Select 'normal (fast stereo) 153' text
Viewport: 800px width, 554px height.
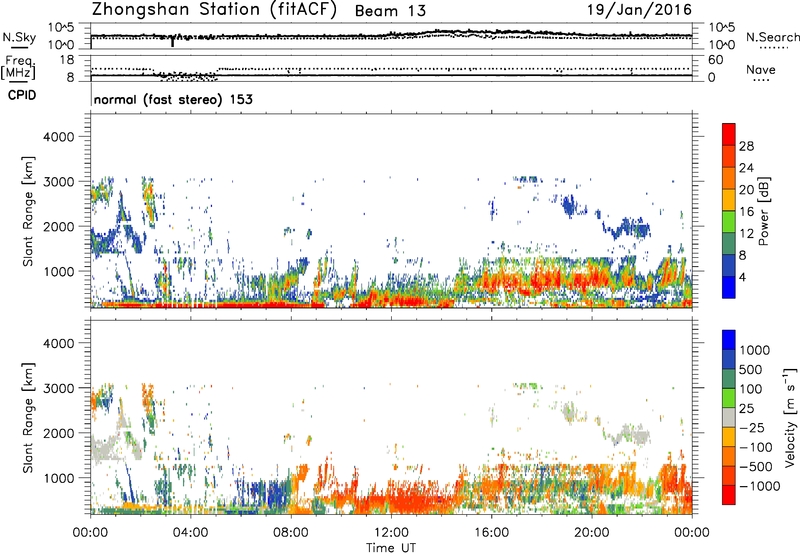click(x=173, y=99)
